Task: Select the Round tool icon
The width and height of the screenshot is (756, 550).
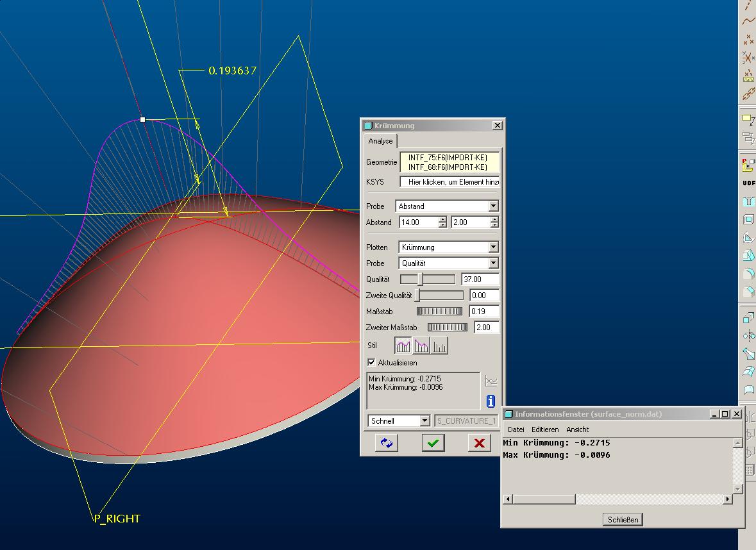Action: [x=748, y=273]
